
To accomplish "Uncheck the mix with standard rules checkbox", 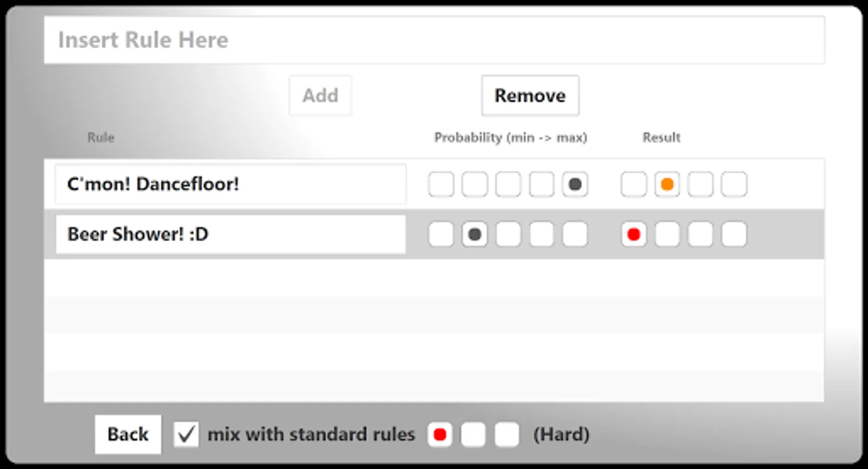I will pyautogui.click(x=186, y=434).
